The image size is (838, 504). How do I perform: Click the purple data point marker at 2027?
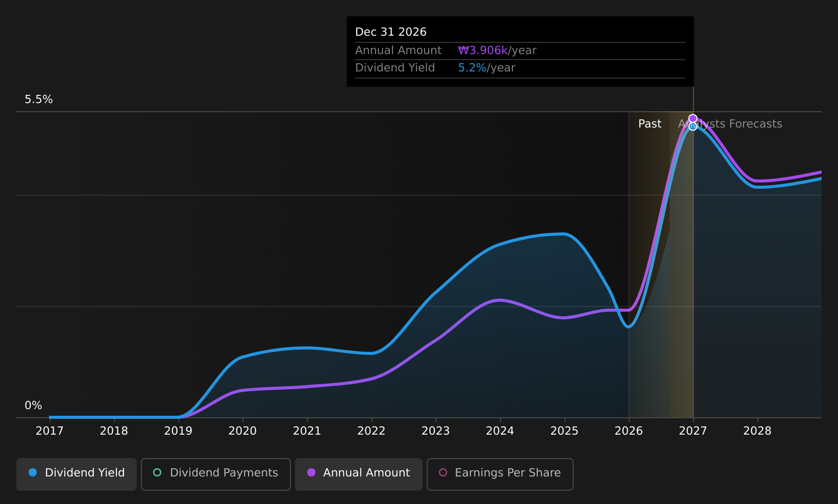(x=693, y=118)
